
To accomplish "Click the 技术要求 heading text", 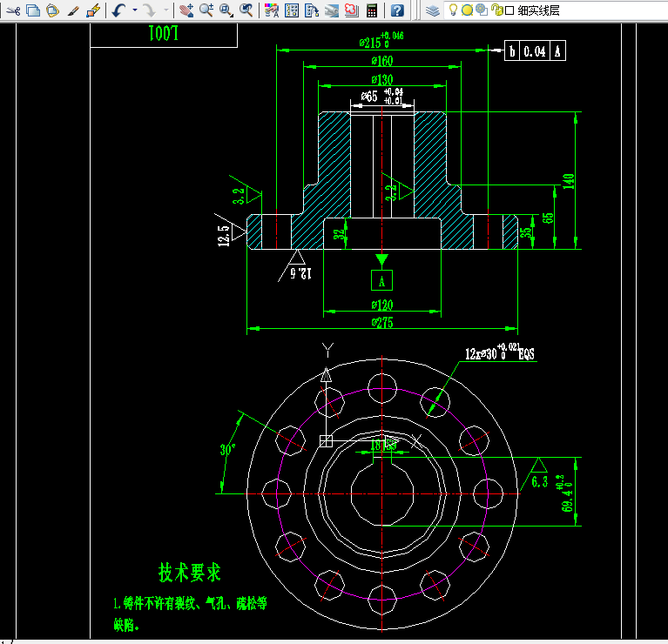I will [x=190, y=572].
